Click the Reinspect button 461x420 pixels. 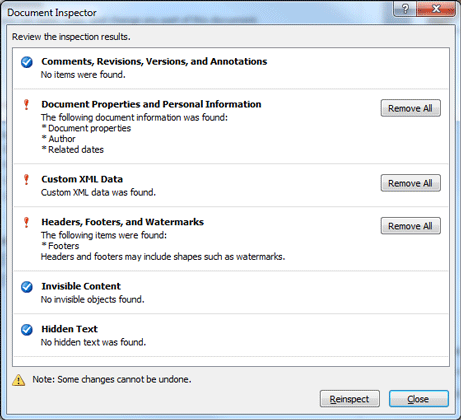(350, 399)
